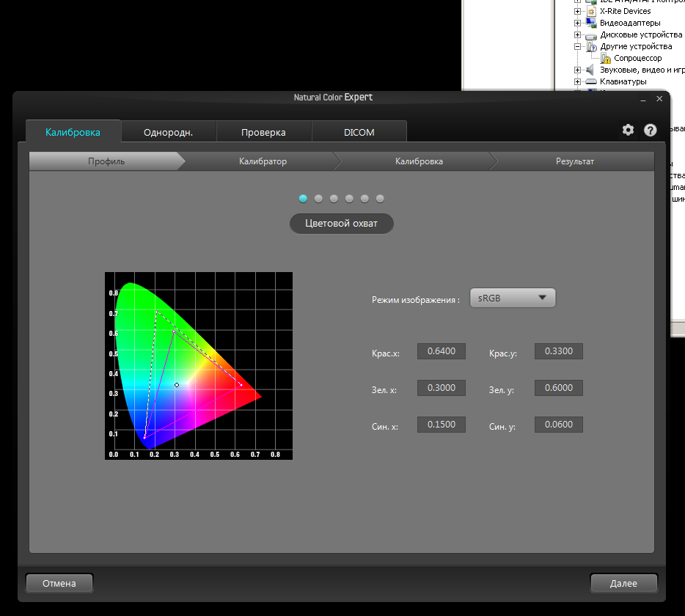
Task: Select the first active page dot
Action: [303, 199]
